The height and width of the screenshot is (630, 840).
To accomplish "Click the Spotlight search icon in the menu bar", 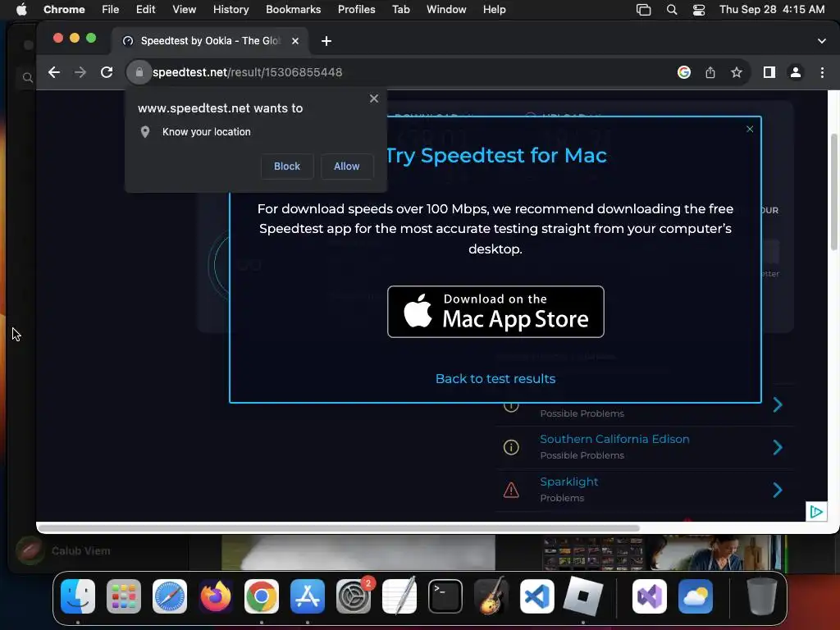I will pos(672,10).
